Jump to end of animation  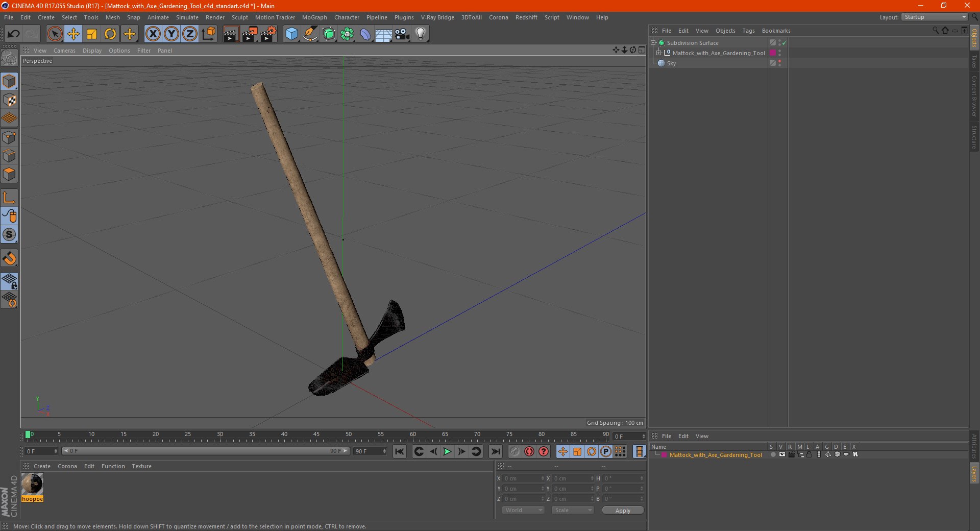coord(495,451)
